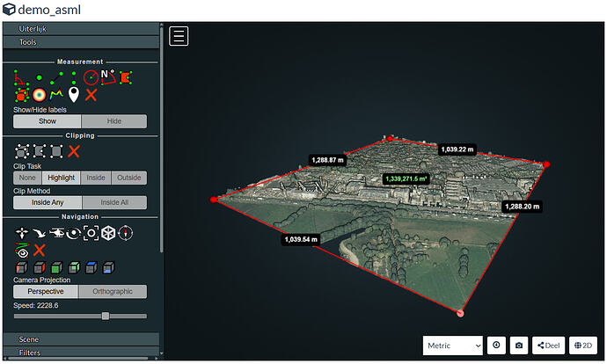This screenshot has width=607, height=364.
Task: Set labels to Hide
Action: [114, 121]
